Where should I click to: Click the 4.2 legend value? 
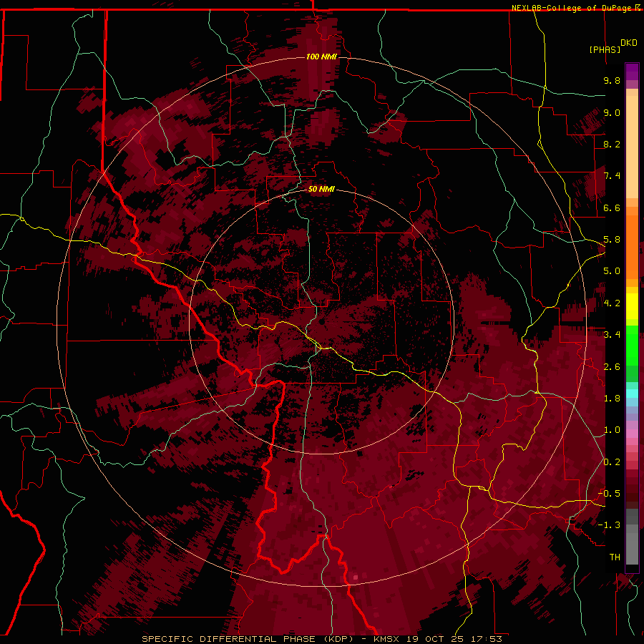click(612, 303)
